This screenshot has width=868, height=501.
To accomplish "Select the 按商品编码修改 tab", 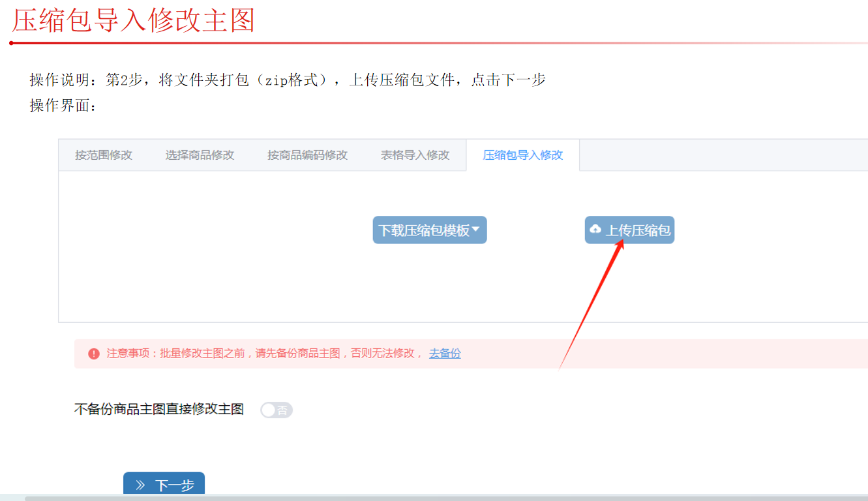I will coord(307,155).
